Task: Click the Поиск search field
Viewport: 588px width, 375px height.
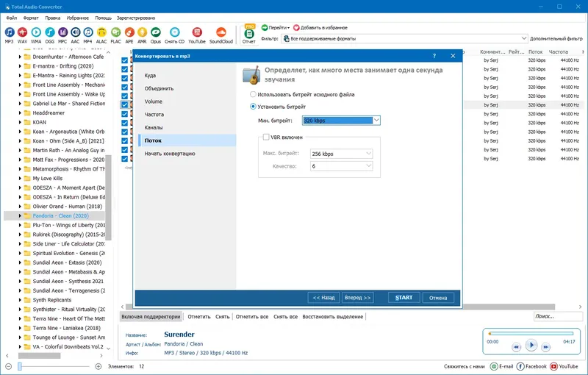Action: (558, 316)
